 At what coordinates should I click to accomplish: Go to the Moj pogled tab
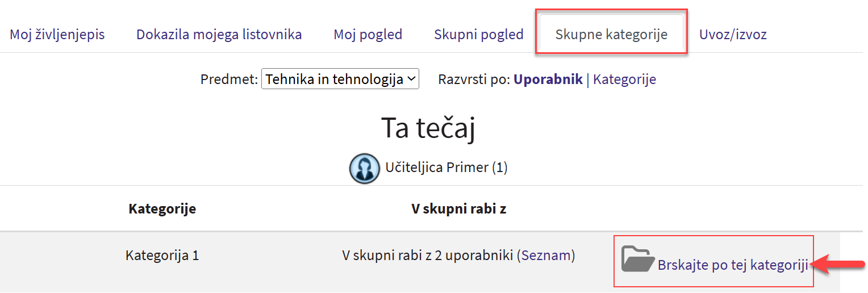click(368, 34)
